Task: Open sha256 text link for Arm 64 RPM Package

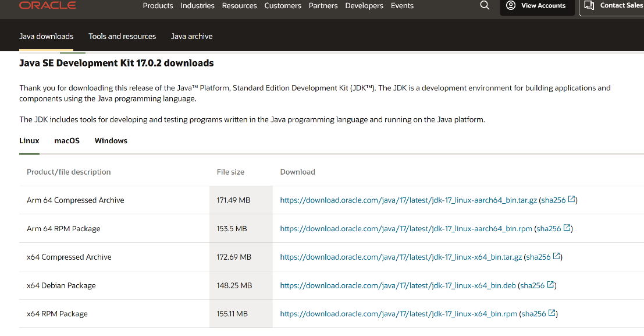Action: 549,229
